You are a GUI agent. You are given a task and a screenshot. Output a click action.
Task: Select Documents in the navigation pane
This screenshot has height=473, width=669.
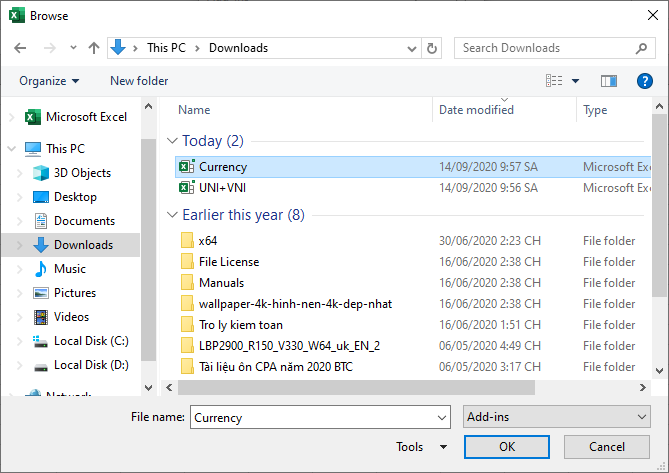(x=84, y=221)
